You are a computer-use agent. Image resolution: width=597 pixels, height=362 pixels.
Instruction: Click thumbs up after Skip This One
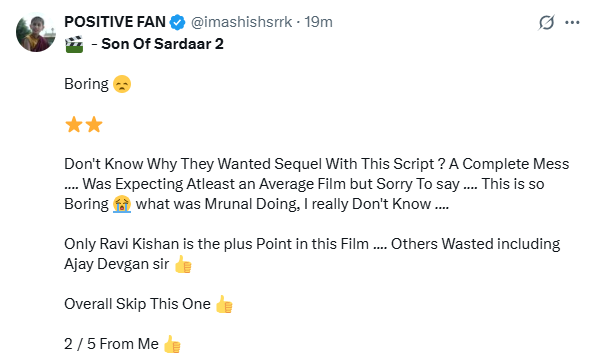coord(224,304)
